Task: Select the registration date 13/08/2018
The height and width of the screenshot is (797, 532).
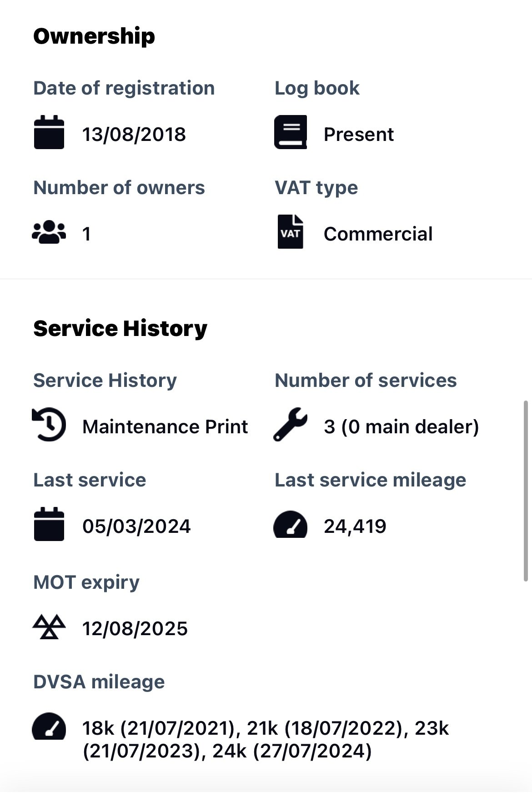Action: pos(134,135)
